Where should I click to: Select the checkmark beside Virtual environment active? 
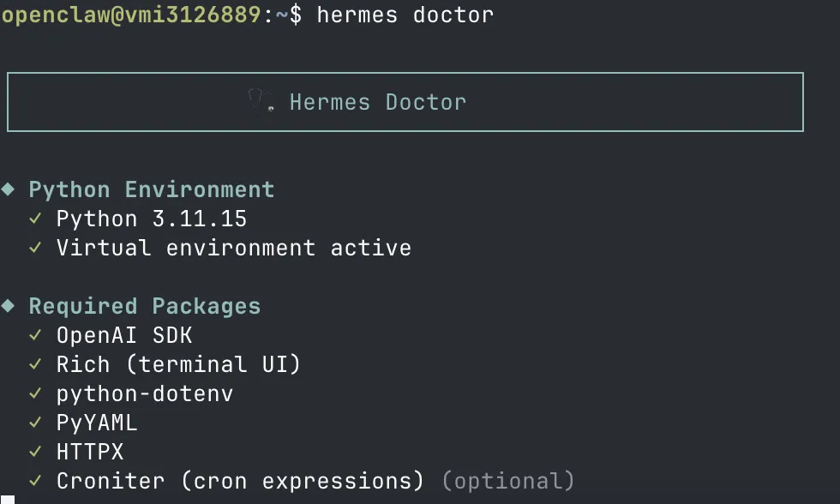pos(36,248)
